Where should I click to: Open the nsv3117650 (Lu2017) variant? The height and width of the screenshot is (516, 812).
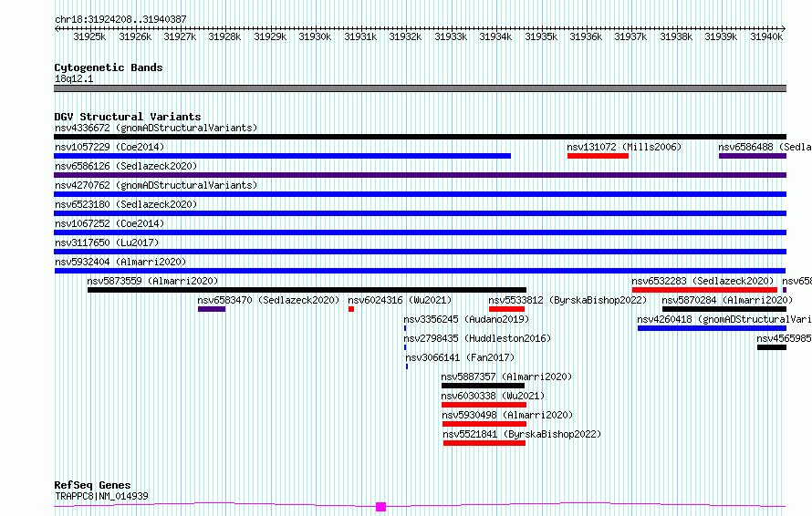107,243
